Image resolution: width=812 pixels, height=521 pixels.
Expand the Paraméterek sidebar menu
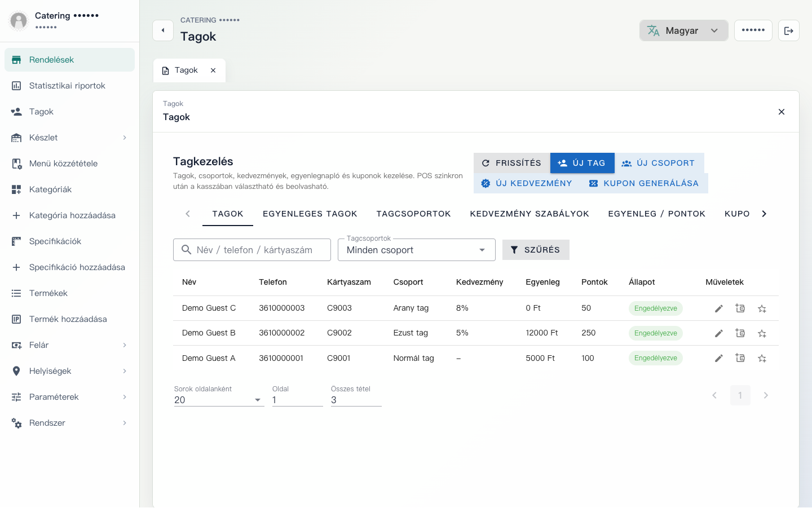tap(69, 397)
